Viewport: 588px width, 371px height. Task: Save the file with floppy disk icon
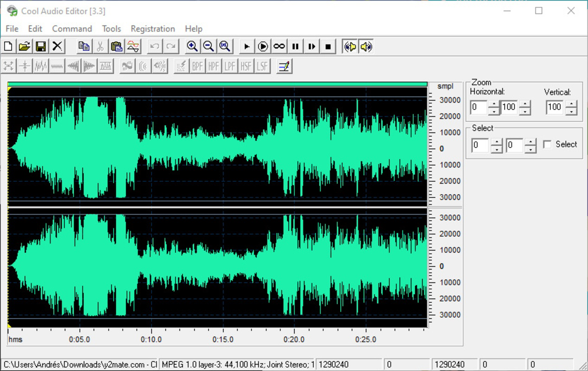click(41, 46)
